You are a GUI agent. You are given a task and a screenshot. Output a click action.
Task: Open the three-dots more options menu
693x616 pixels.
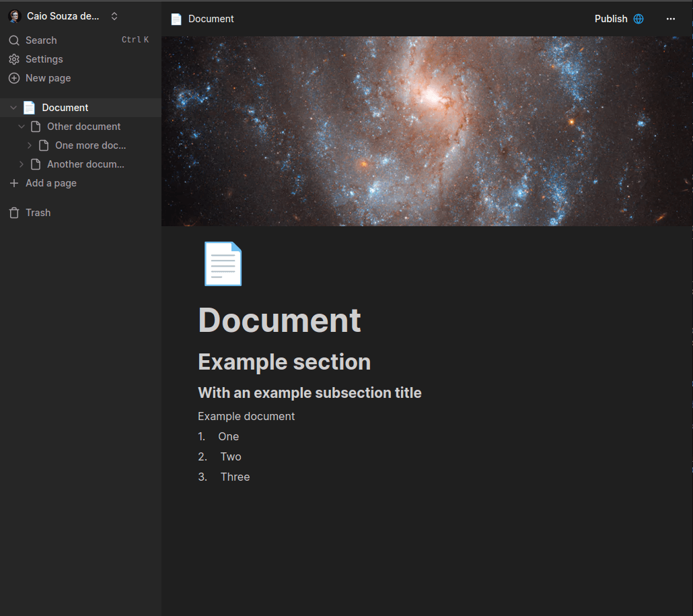pyautogui.click(x=670, y=19)
